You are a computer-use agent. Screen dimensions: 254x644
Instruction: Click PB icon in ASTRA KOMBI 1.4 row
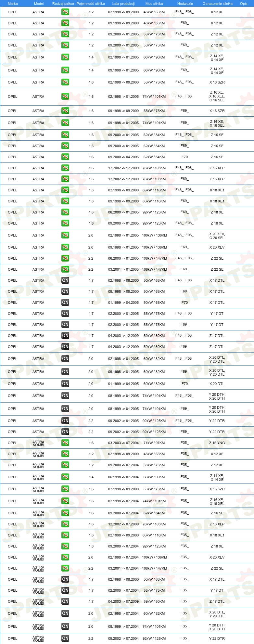point(65,477)
